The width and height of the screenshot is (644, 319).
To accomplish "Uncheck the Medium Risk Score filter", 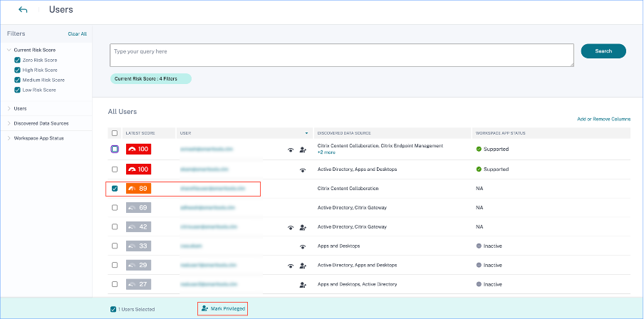I will click(x=18, y=80).
